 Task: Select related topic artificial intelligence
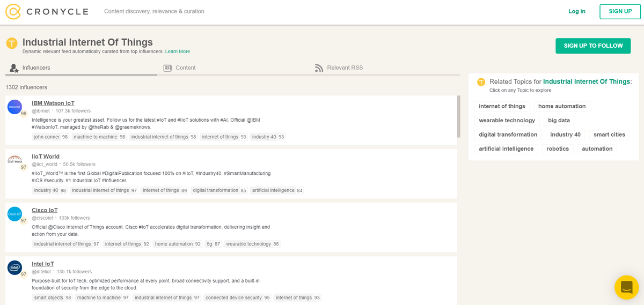(x=506, y=149)
